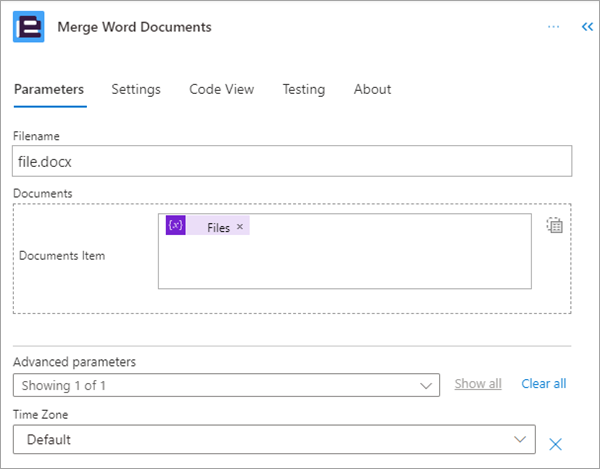600x469 pixels.
Task: Switch Documents to input entire array
Action: tap(555, 226)
